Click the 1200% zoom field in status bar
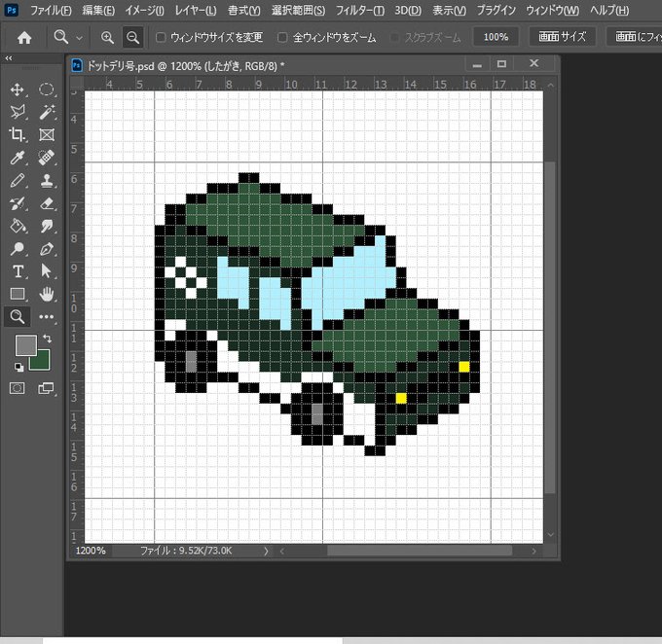Viewport: 662px width, 644px height. (91, 551)
